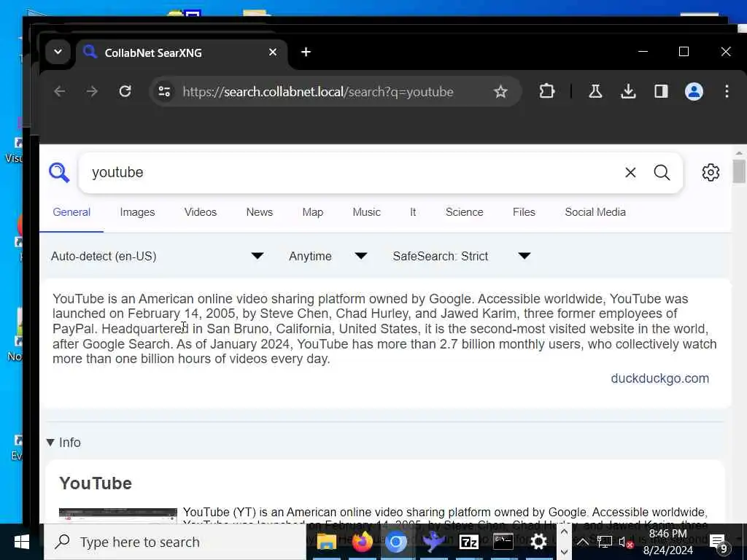Switch to the Social Media tab
Screen dimensions: 747x560
pyautogui.click(x=595, y=212)
